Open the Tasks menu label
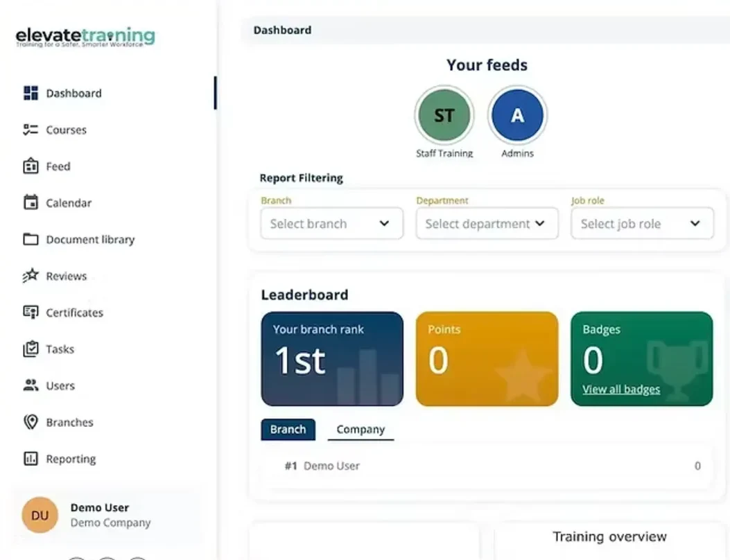Screen dimensions: 730x560 (60, 349)
